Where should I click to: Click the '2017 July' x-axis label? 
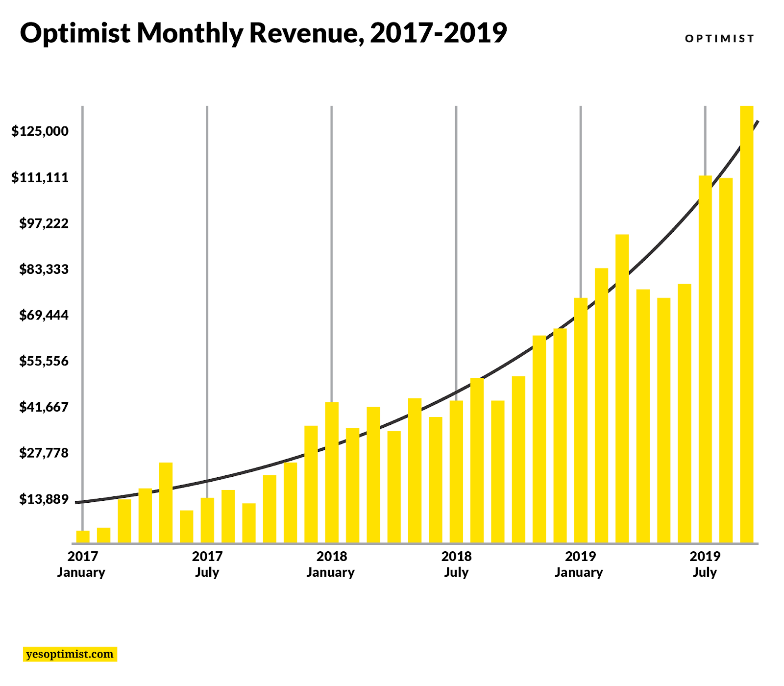click(207, 564)
